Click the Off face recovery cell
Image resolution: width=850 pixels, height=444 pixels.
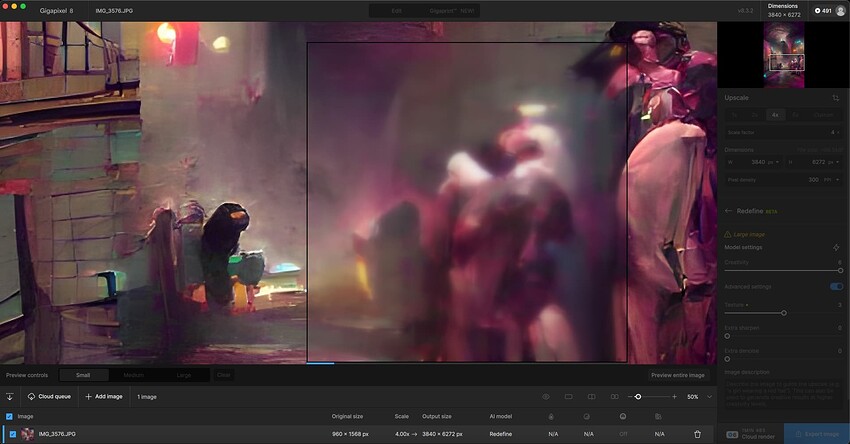pyautogui.click(x=623, y=434)
